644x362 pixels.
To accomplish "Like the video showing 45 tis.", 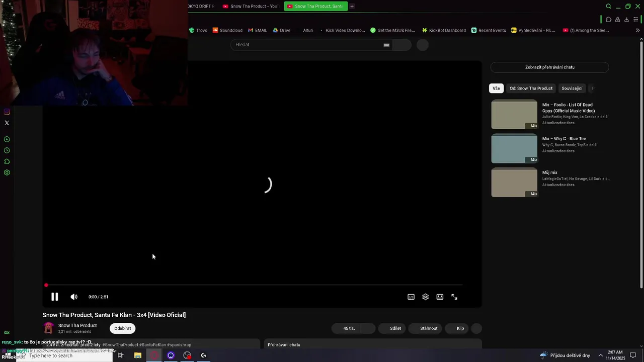I will pos(346,328).
